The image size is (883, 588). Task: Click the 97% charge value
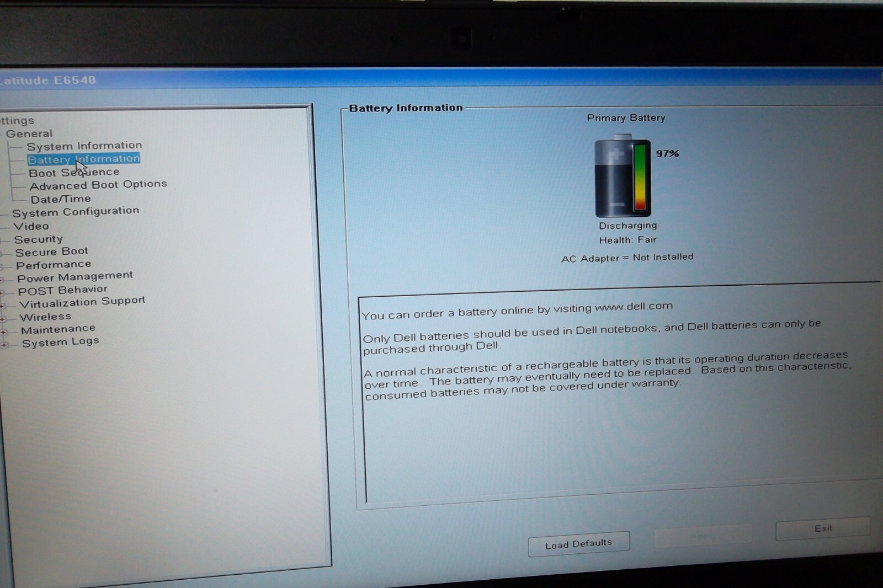(667, 153)
